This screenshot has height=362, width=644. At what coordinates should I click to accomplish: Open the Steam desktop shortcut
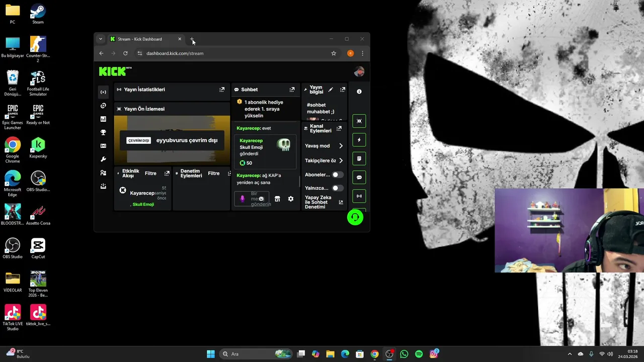click(38, 14)
